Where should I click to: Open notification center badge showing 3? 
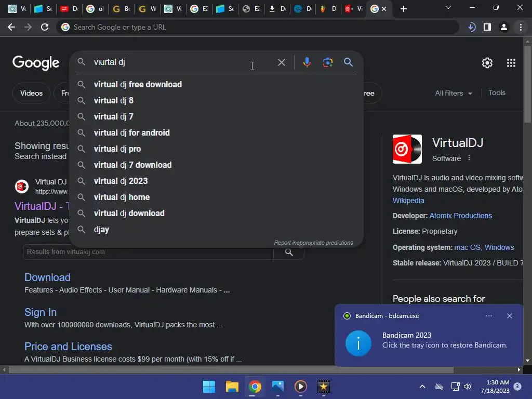517,387
